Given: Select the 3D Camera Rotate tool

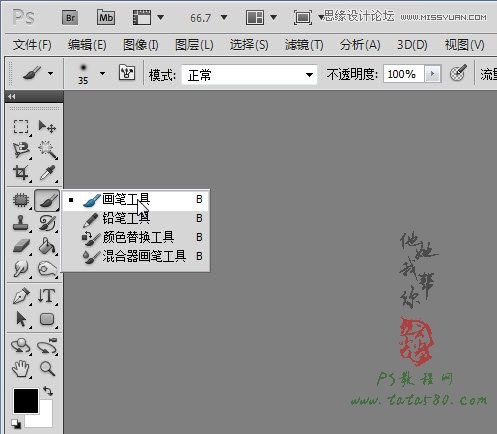Looking at the screenshot, I should click(47, 346).
